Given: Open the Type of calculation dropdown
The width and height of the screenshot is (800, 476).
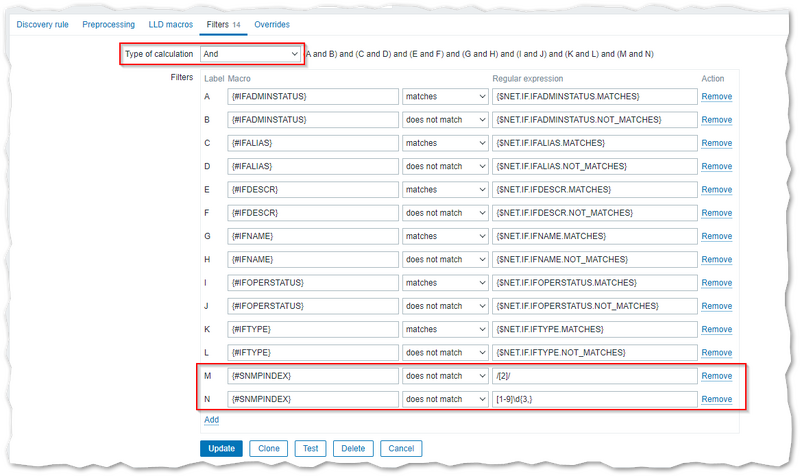Looking at the screenshot, I should point(250,53).
